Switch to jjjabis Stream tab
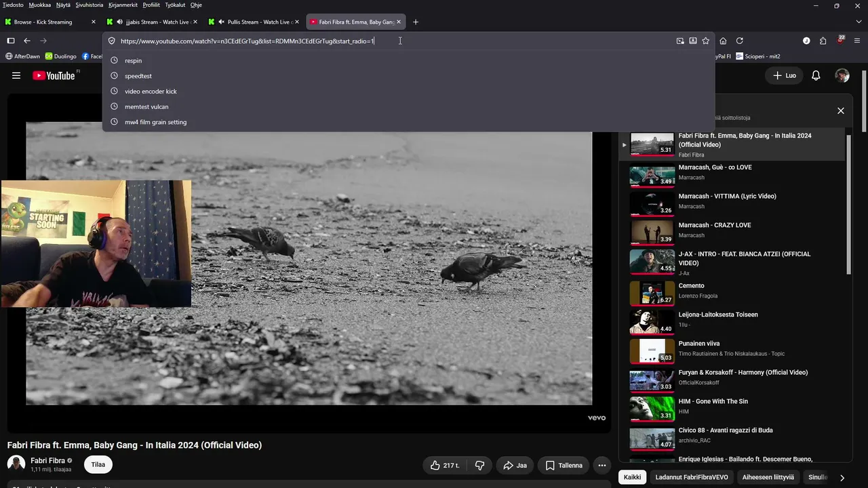The width and height of the screenshot is (868, 488). point(152,22)
